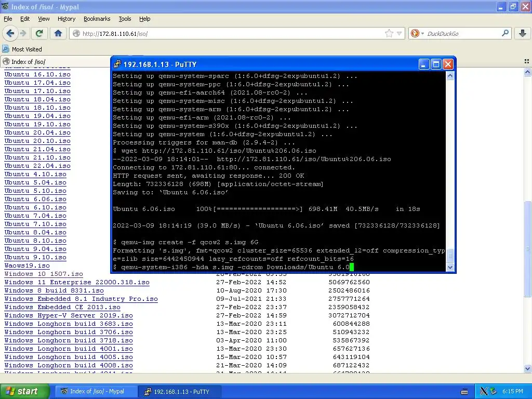Switch to PuTTY taskbar button
The height and width of the screenshot is (399, 532).
pyautogui.click(x=180, y=391)
